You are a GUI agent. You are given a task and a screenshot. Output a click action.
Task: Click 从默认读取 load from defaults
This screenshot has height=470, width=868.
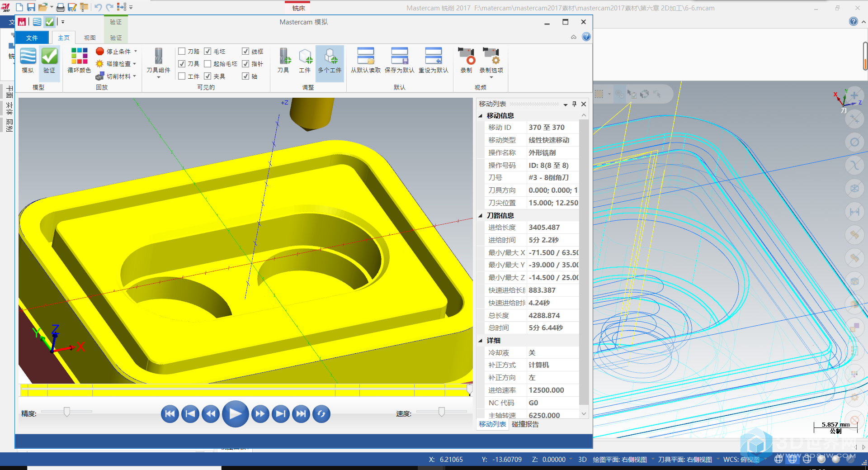click(x=366, y=61)
